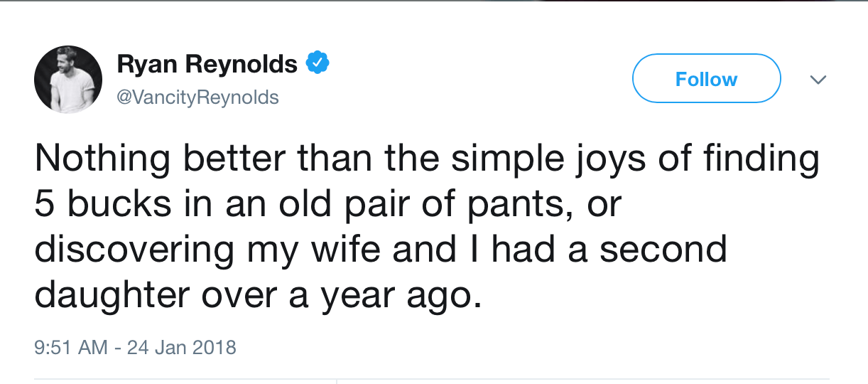Click the blue verified badge icon
Viewport: 868px width, 384px height.
pos(317,64)
